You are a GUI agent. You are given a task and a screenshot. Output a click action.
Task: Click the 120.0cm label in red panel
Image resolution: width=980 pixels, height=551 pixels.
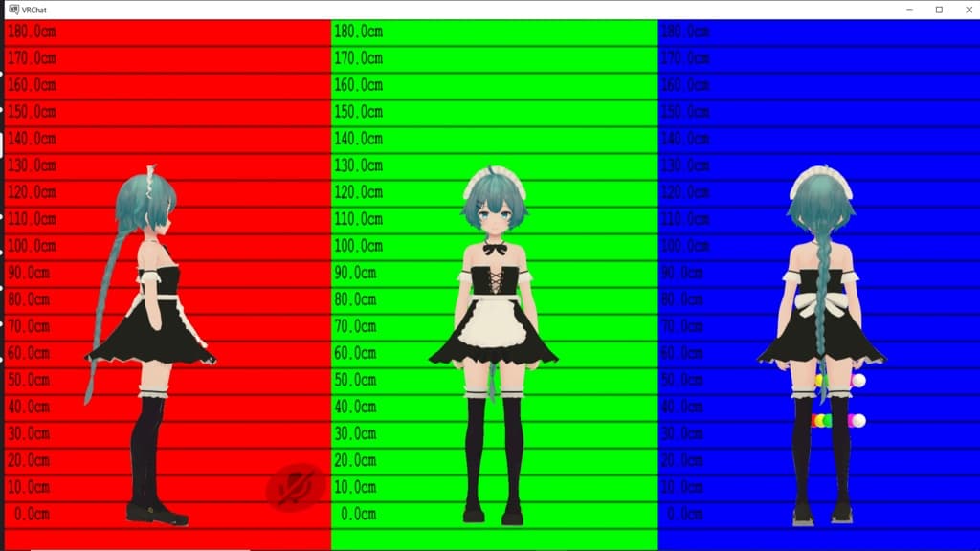pyautogui.click(x=32, y=192)
